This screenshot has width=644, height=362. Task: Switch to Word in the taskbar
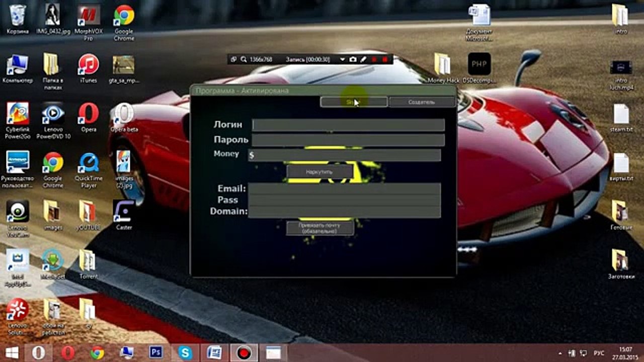pyautogui.click(x=214, y=352)
